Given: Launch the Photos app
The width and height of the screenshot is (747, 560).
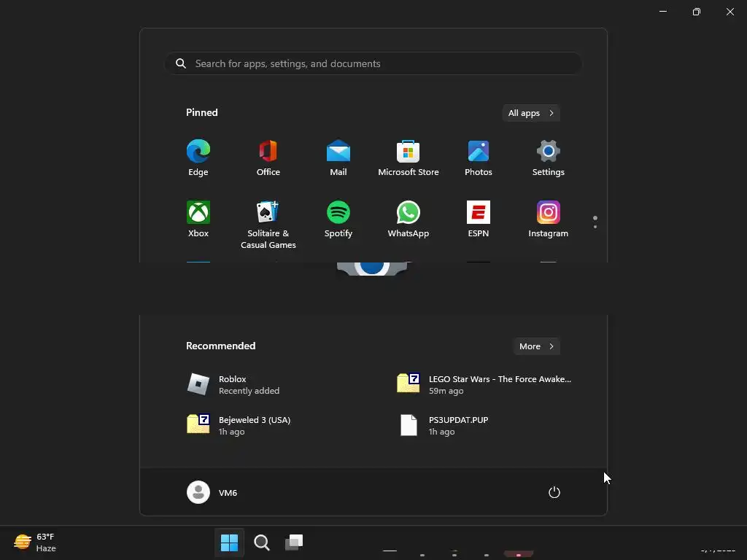Looking at the screenshot, I should (x=479, y=158).
